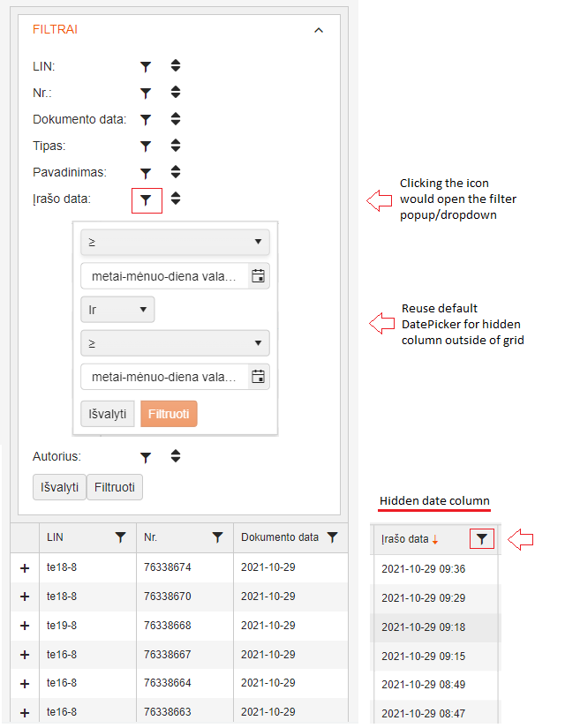Click the orange Filtruoti button in popup
This screenshot has width=565, height=728.
click(x=169, y=414)
